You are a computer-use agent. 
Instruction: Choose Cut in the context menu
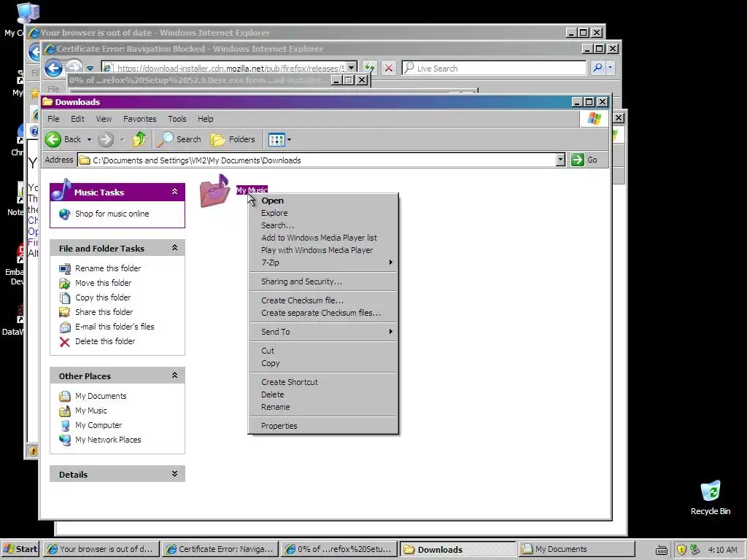tap(323, 351)
